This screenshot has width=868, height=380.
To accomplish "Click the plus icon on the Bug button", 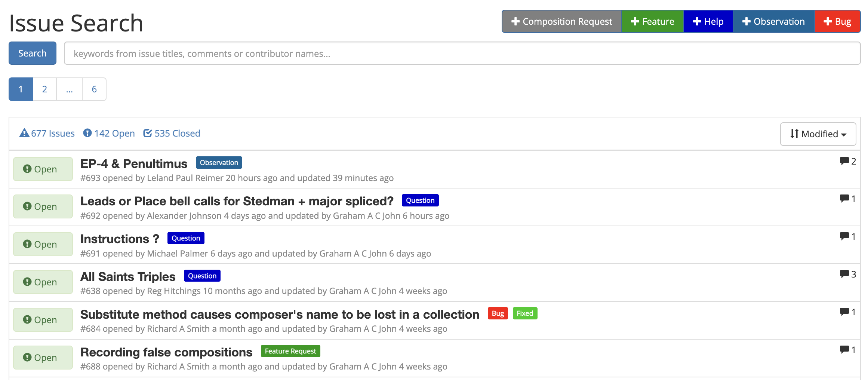I will tap(828, 22).
